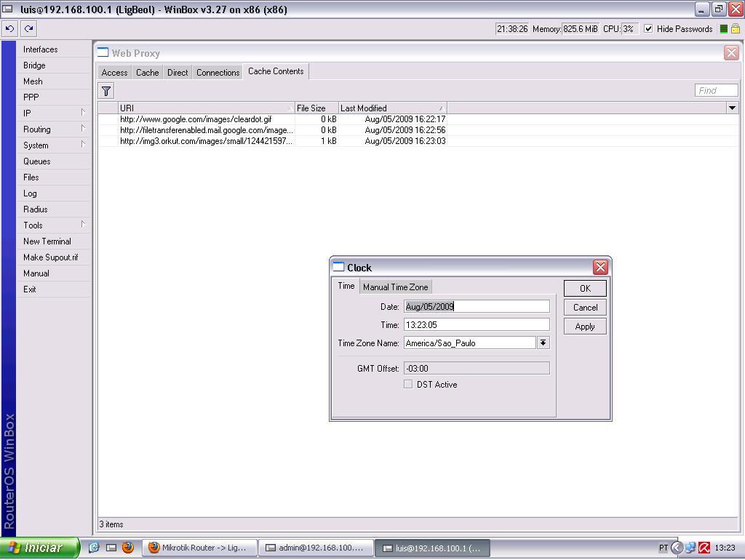Select the Cache Contents tab
This screenshot has height=560, width=745.
276,71
